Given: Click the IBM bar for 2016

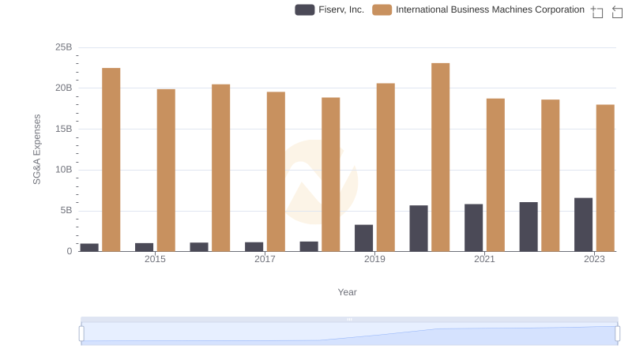Looking at the screenshot, I should click(221, 168).
